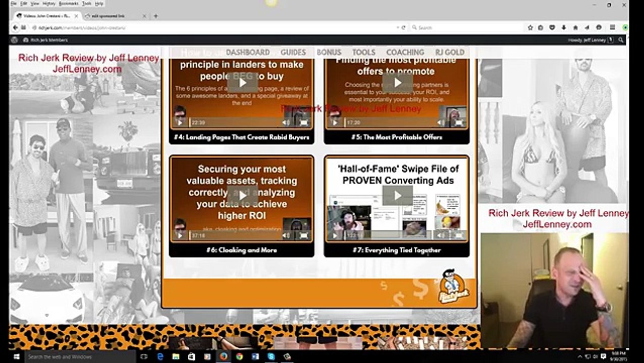The height and width of the screenshot is (363, 644).
Task: Open the bookmarks list icon next to the star
Action: pyautogui.click(x=541, y=27)
